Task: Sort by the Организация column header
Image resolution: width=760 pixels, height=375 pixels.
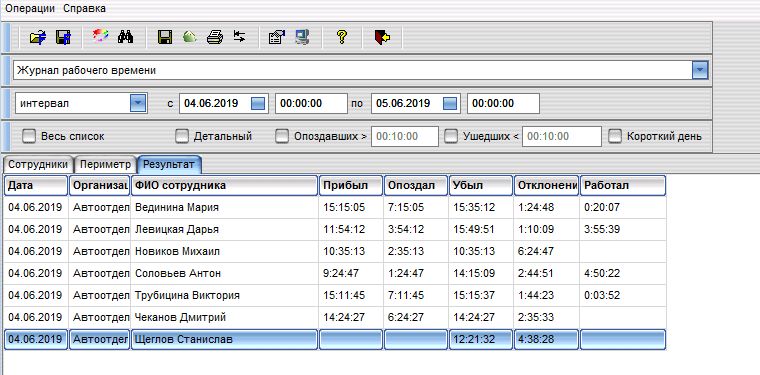Action: pyautogui.click(x=99, y=186)
